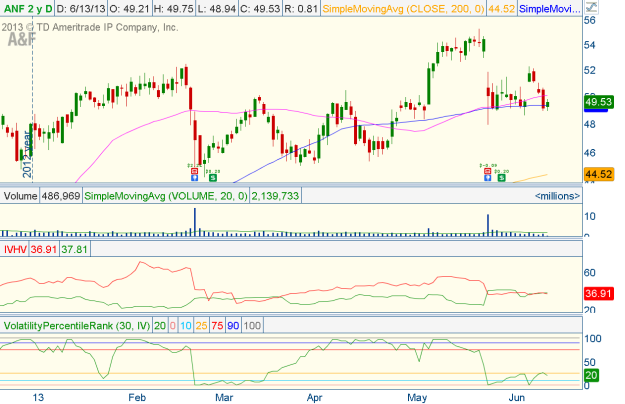Click the green 20 percentile rank bubble
The image size is (625, 404).
click(x=592, y=375)
